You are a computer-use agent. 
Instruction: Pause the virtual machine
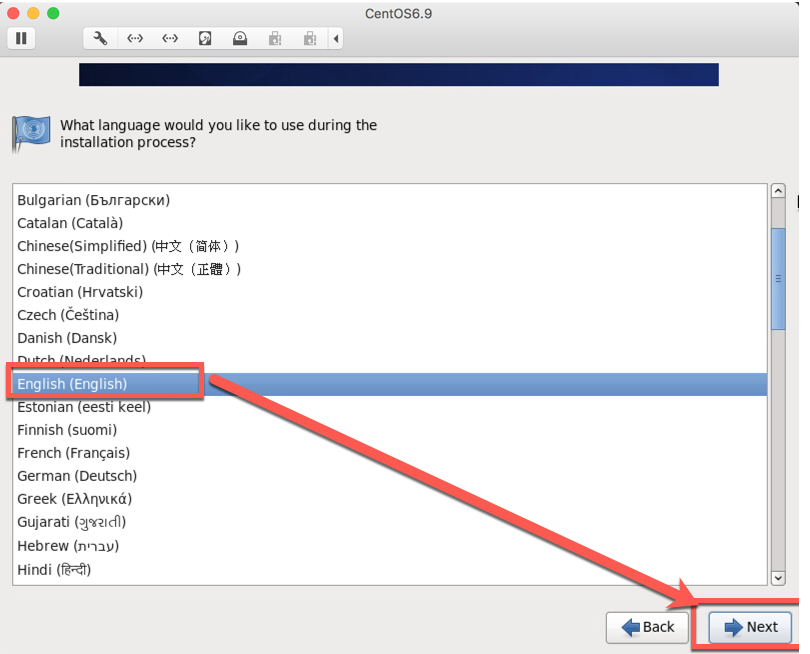tap(20, 38)
